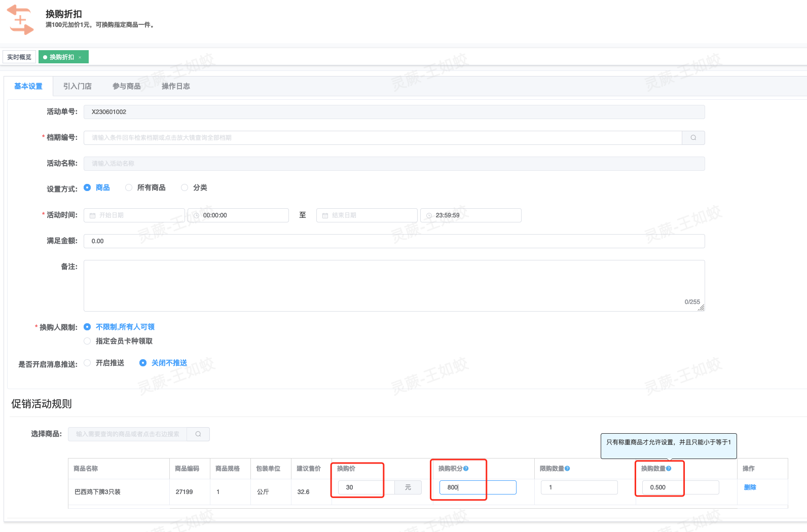807x532 pixels.
Task: Click the calendar icon in 开始日期 field
Action: pyautogui.click(x=92, y=216)
